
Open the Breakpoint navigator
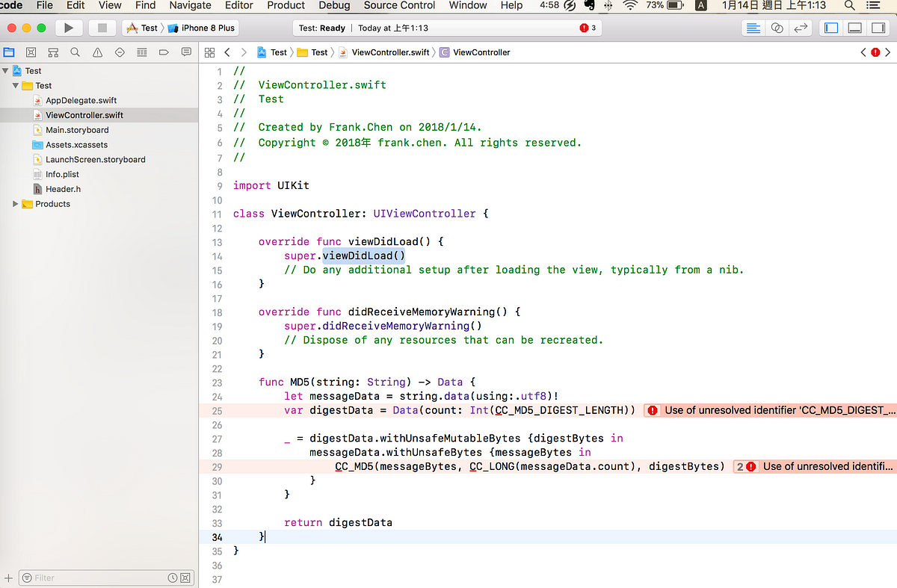click(x=164, y=52)
